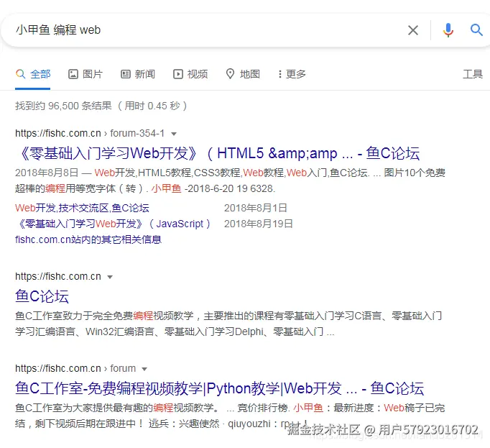Expand the arrow next to https://fishc.com.cn URL

110,277
